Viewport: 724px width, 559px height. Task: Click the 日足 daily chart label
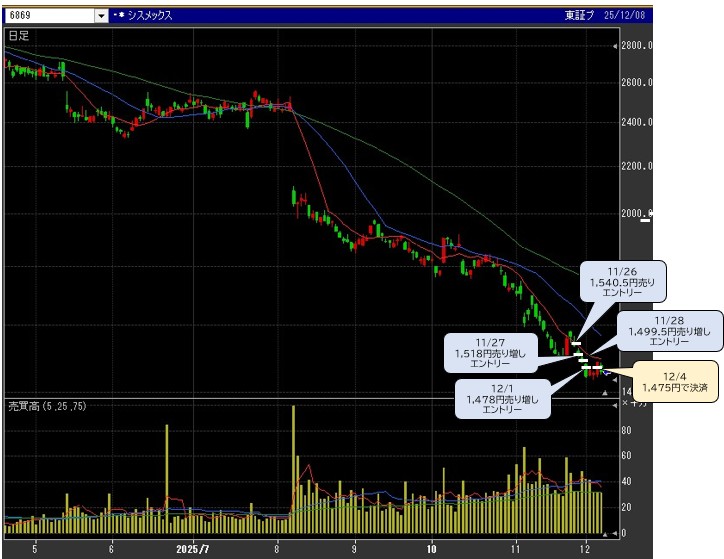[19, 35]
